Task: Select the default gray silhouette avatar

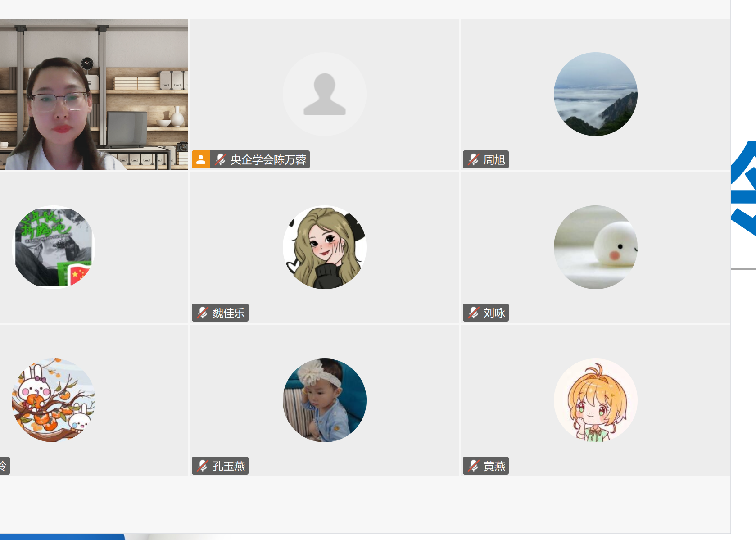Action: [325, 94]
